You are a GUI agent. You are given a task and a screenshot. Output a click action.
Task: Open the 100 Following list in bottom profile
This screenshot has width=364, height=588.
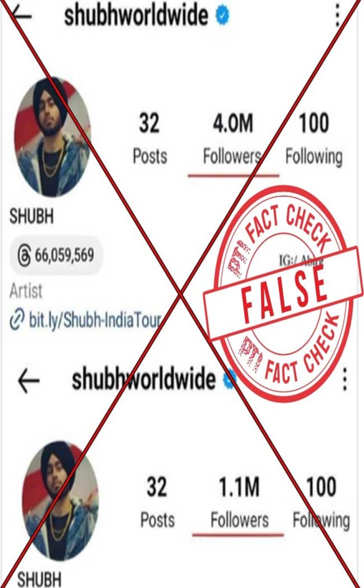point(321,503)
